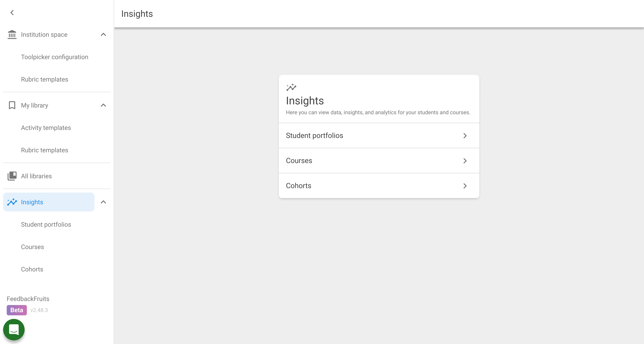This screenshot has width=644, height=344.
Task: Click the blue Insights sparkline icon in sidebar
Action: coord(12,202)
